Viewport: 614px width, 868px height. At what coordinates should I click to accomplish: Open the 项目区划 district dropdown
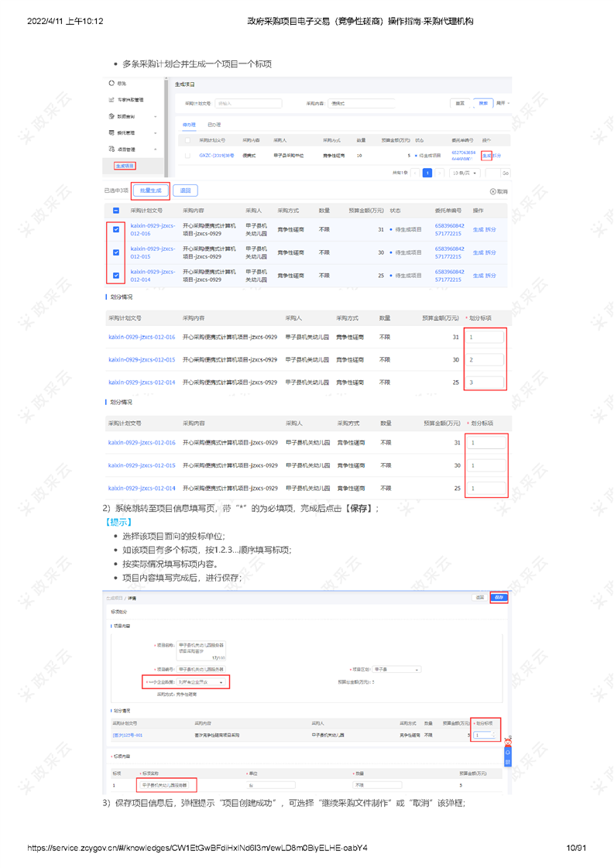396,669
